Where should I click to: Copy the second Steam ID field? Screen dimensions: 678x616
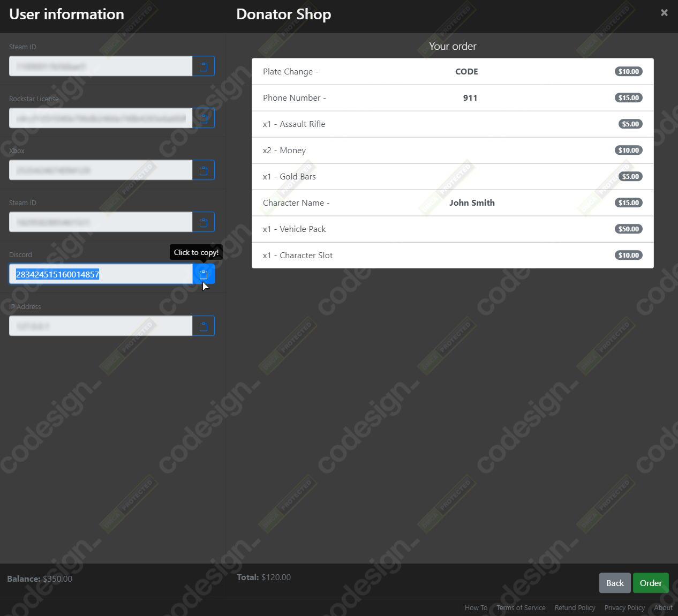point(204,222)
